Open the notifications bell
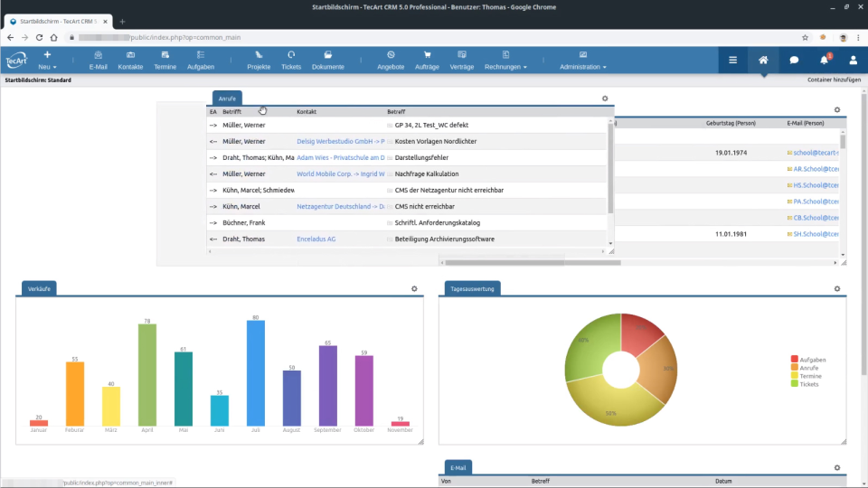 pos(825,60)
